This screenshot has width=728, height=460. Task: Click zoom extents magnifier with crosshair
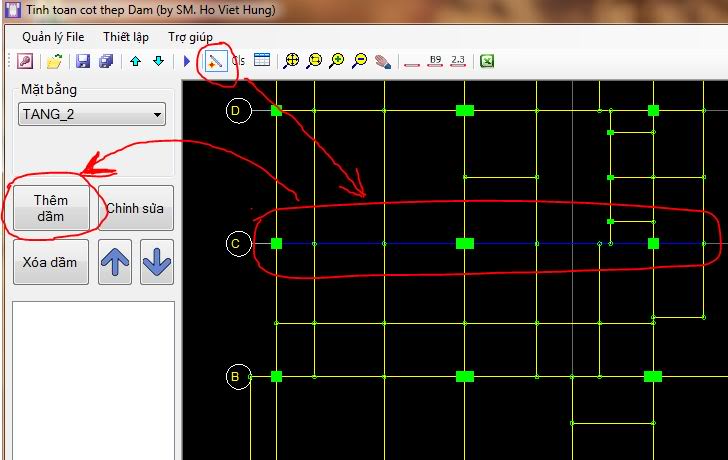(x=291, y=61)
